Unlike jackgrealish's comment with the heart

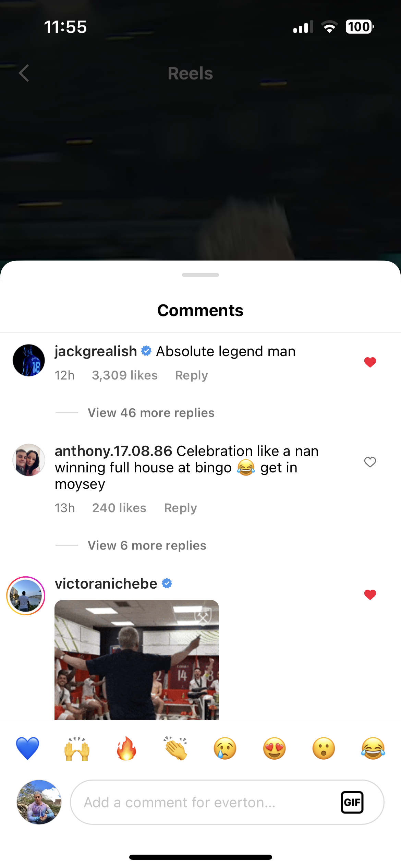[x=370, y=362]
